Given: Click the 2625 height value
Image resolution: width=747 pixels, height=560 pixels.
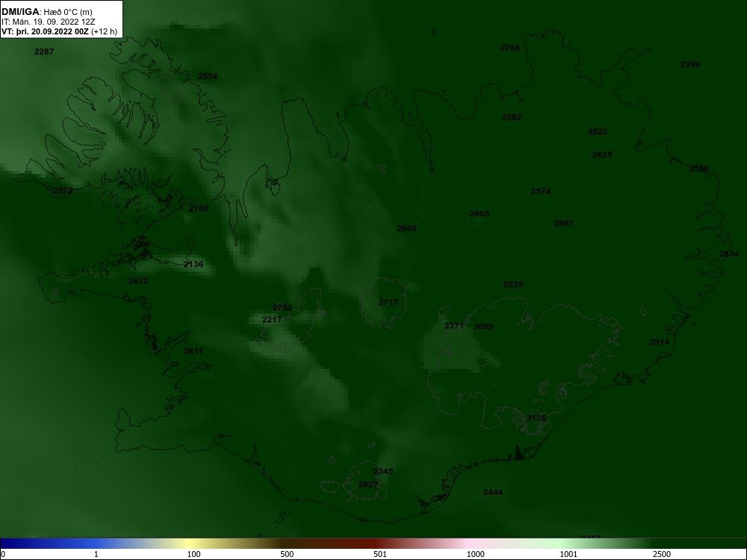Looking at the screenshot, I should click(x=601, y=155).
